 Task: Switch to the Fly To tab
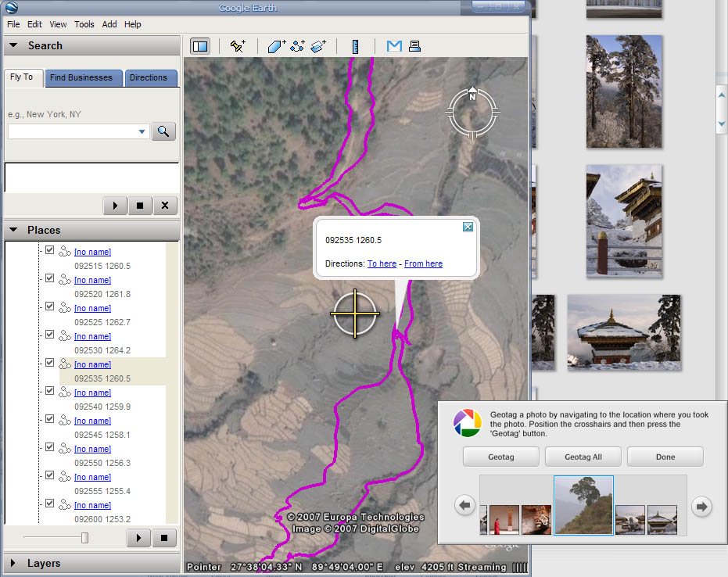click(22, 77)
